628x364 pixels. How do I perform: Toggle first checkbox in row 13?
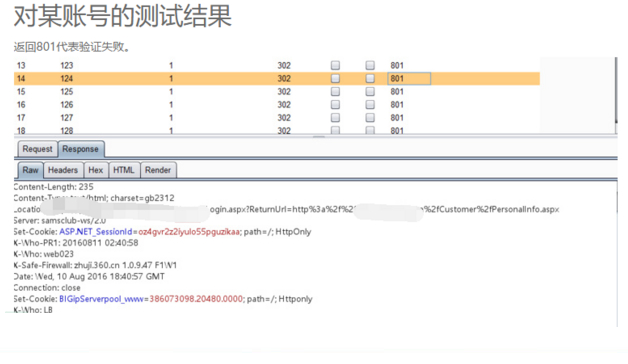[335, 65]
